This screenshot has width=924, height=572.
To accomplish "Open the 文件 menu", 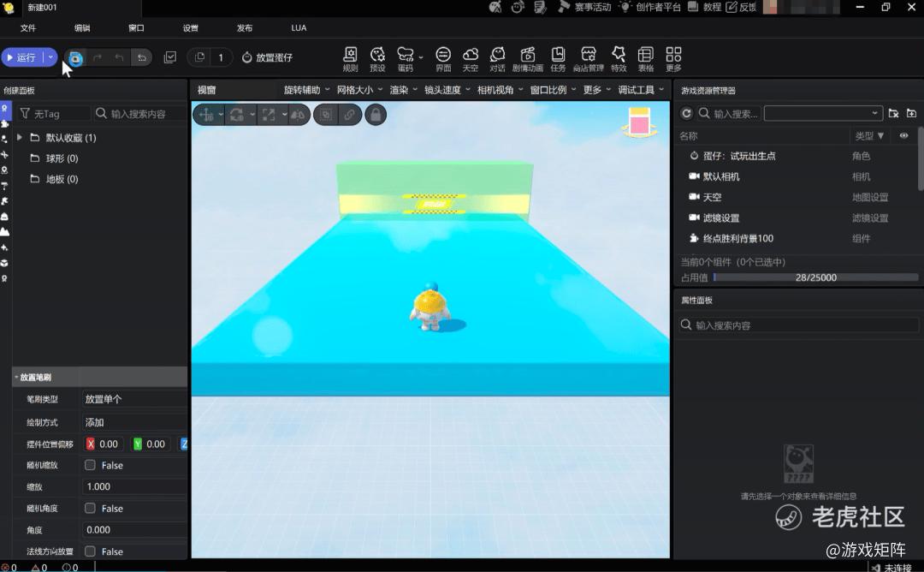I will 27,27.
